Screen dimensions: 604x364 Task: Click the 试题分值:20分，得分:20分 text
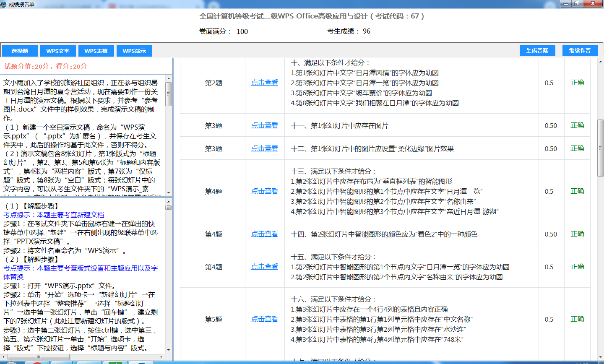coord(46,66)
